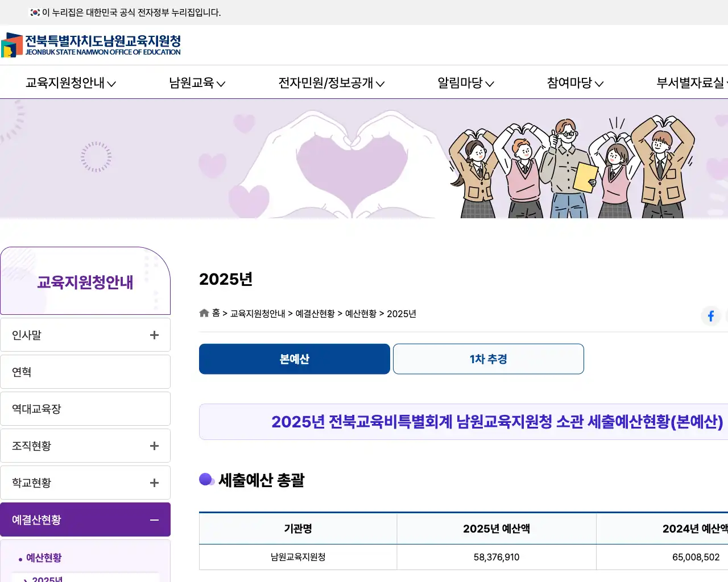This screenshot has width=728, height=582.
Task: Expand 학교현황 plus icon
Action: [154, 483]
